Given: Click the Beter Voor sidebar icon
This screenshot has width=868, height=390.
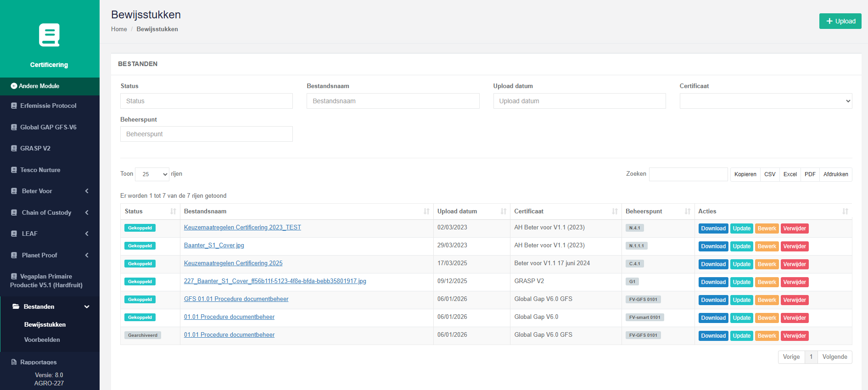Looking at the screenshot, I should [14, 191].
